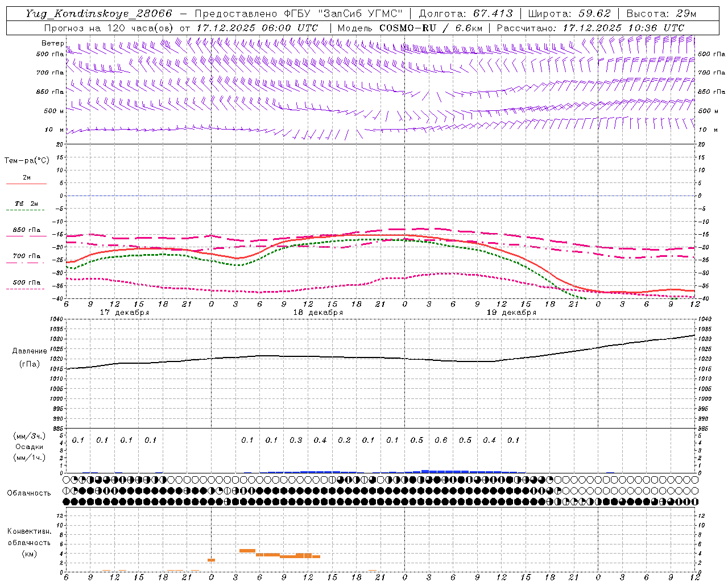Click the "850 гПа" temperature legend entry

tap(26, 230)
